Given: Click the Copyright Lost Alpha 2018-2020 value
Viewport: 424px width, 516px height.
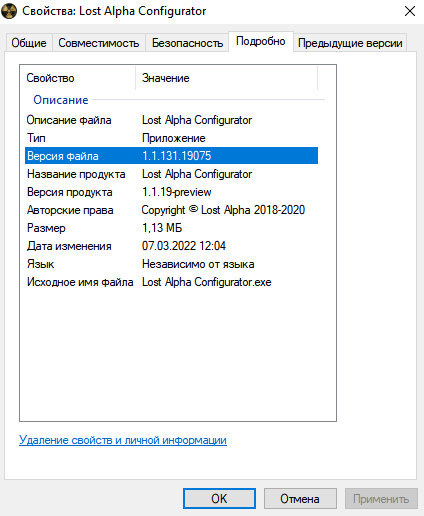Looking at the screenshot, I should 223,210.
